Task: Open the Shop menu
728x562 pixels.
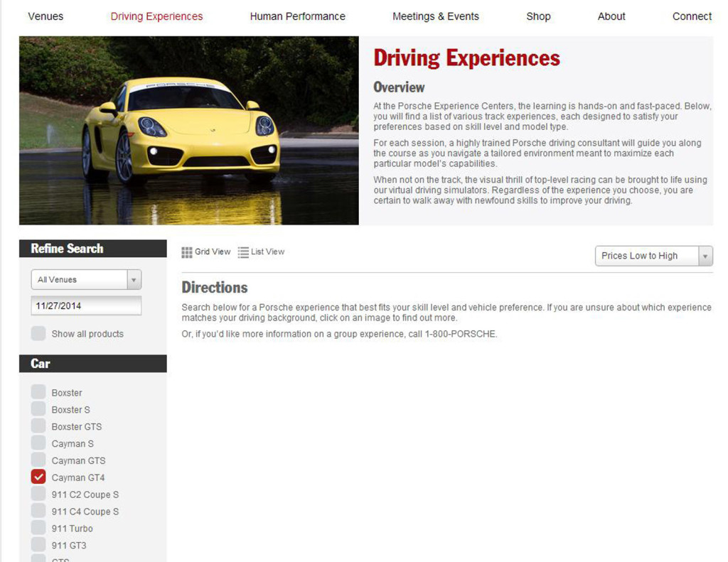Action: click(x=538, y=16)
